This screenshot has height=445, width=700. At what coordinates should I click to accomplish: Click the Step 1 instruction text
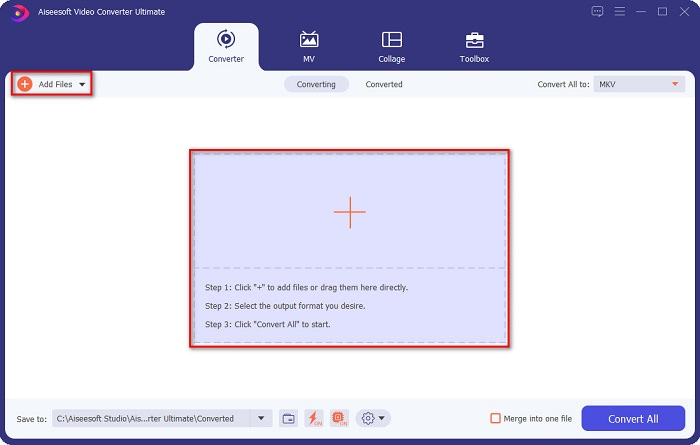[306, 287]
